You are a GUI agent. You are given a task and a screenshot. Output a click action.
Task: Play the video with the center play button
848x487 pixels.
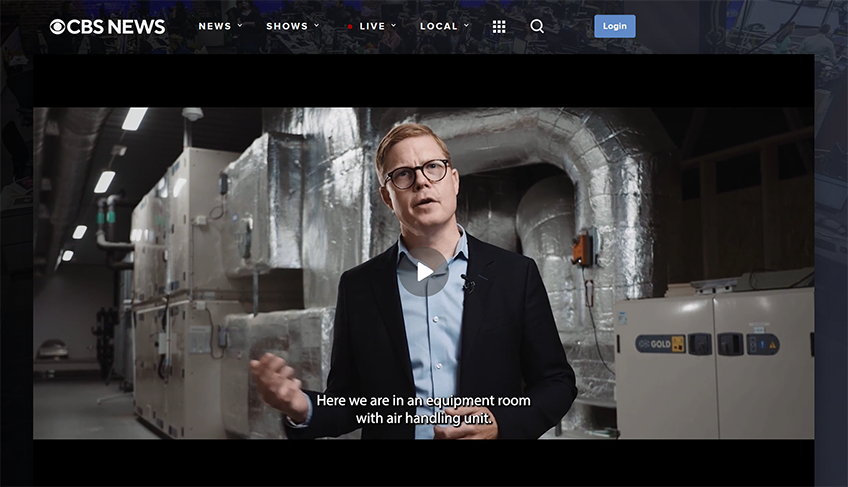pyautogui.click(x=424, y=272)
